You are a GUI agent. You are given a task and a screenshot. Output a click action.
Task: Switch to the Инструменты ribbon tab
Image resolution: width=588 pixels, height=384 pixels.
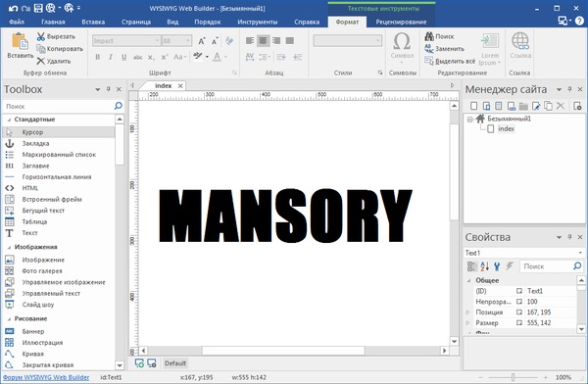pos(257,22)
